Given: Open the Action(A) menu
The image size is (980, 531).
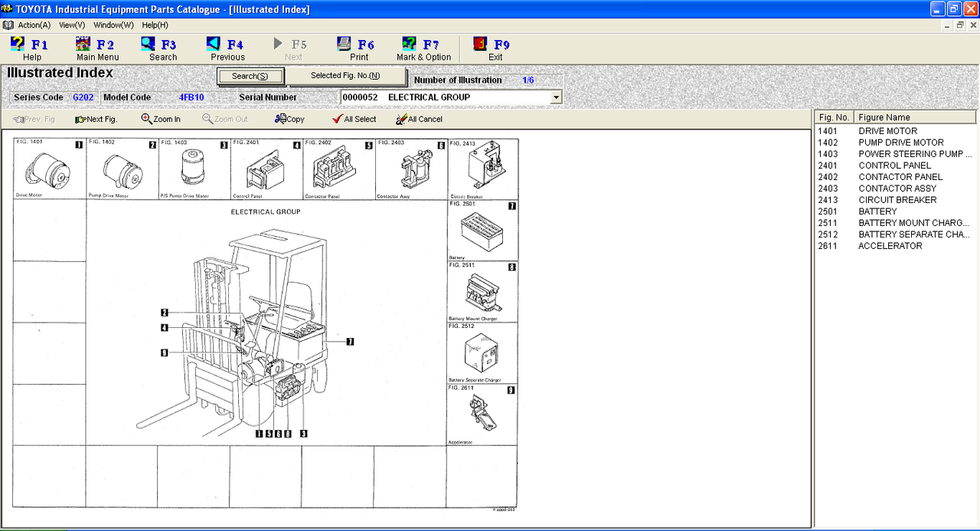Looking at the screenshot, I should tap(34, 25).
